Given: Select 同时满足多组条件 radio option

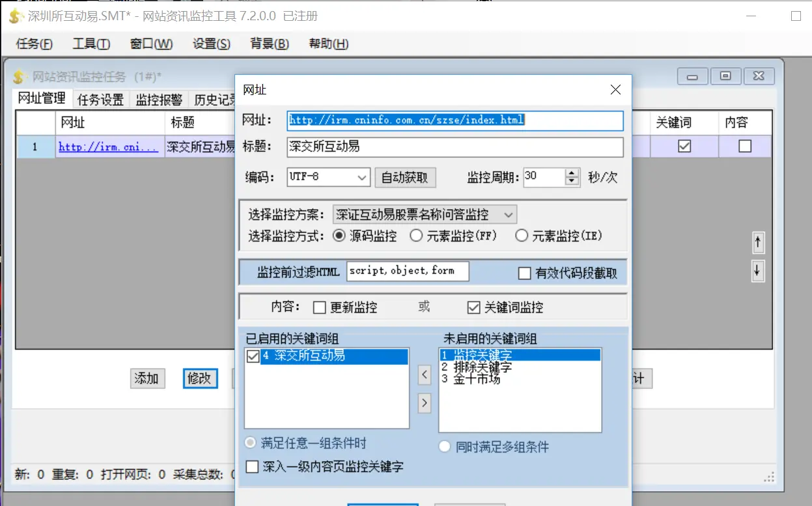Looking at the screenshot, I should coord(445,447).
